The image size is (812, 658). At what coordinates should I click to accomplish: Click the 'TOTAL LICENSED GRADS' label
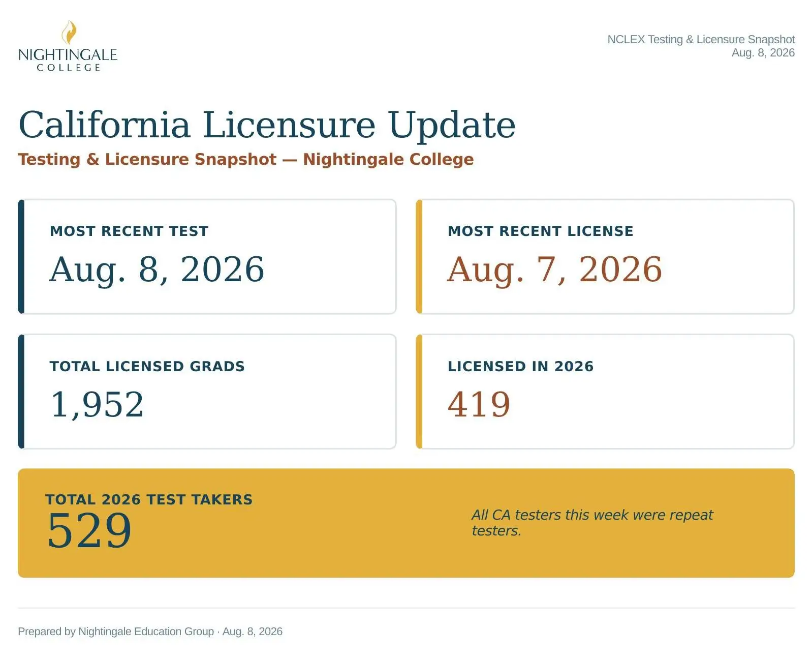click(147, 366)
